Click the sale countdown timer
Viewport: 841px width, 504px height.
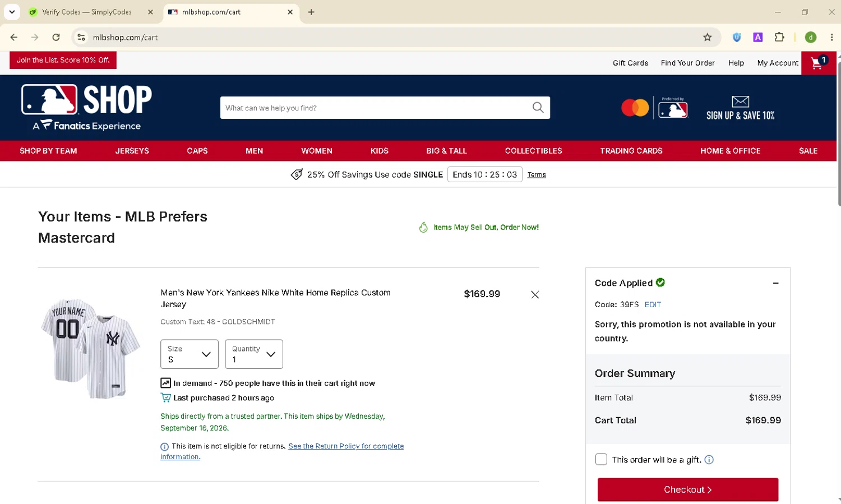pos(485,174)
